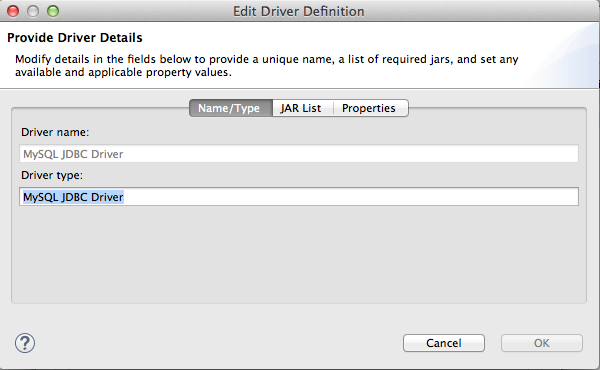
Task: Click inside the Driver type field
Action: [299, 197]
